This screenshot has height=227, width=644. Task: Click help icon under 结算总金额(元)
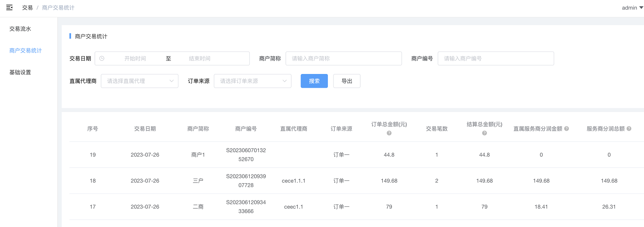[x=484, y=133]
